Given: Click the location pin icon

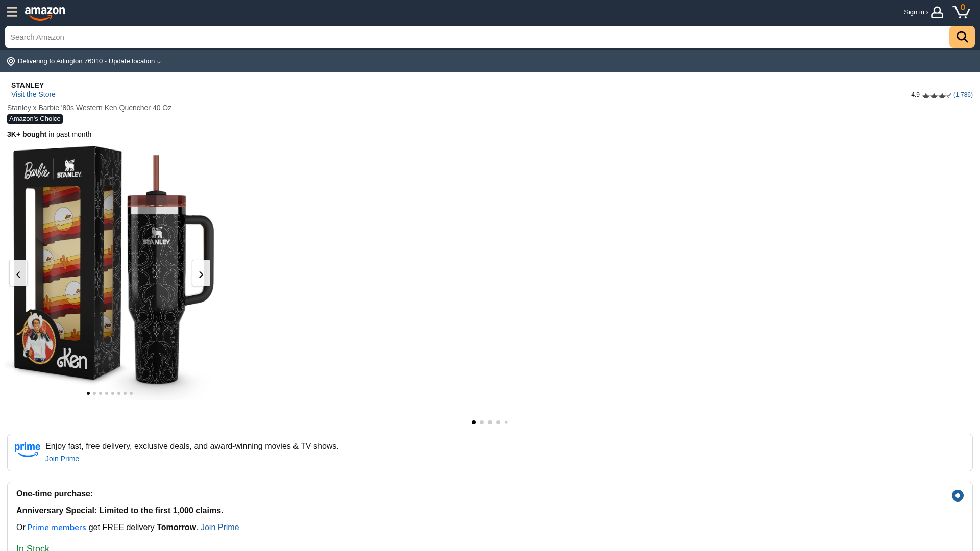Looking at the screenshot, I should pyautogui.click(x=11, y=62).
